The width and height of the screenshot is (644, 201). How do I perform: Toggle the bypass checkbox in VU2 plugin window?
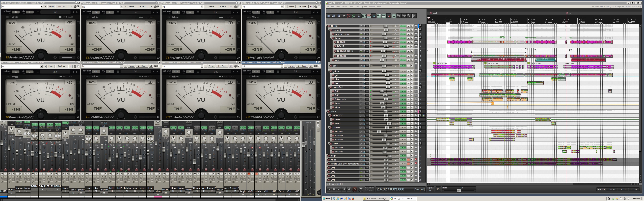click(158, 7)
